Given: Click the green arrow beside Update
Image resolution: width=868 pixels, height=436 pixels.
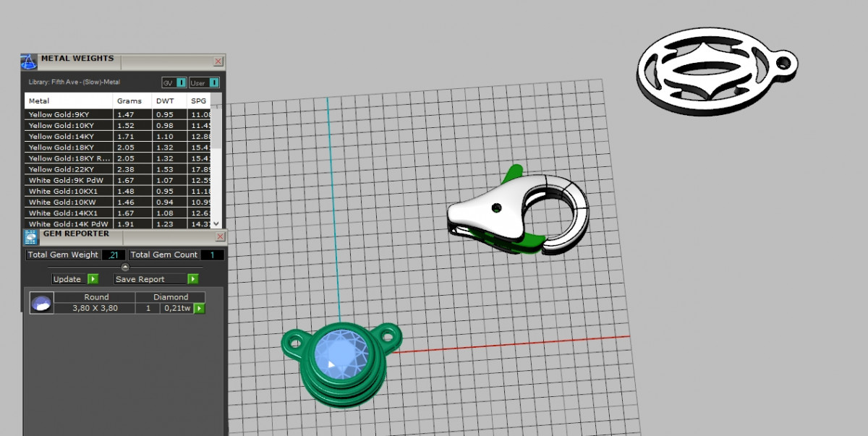Looking at the screenshot, I should [93, 279].
